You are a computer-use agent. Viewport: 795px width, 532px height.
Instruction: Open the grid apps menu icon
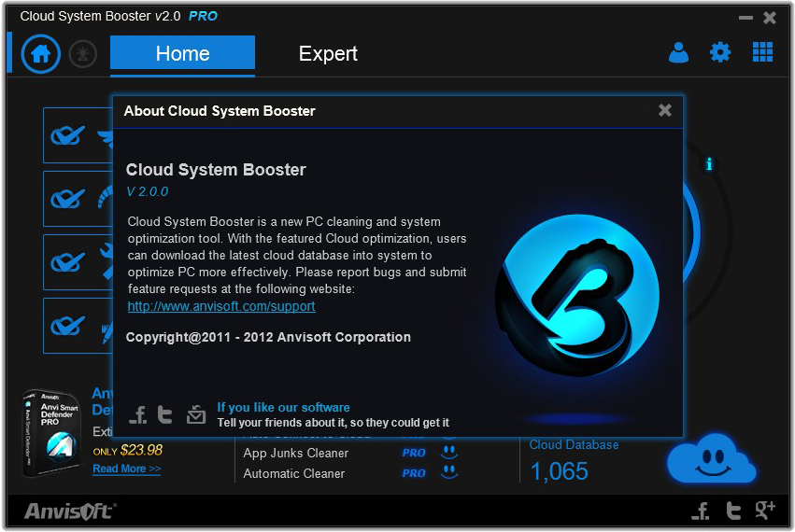pyautogui.click(x=762, y=51)
